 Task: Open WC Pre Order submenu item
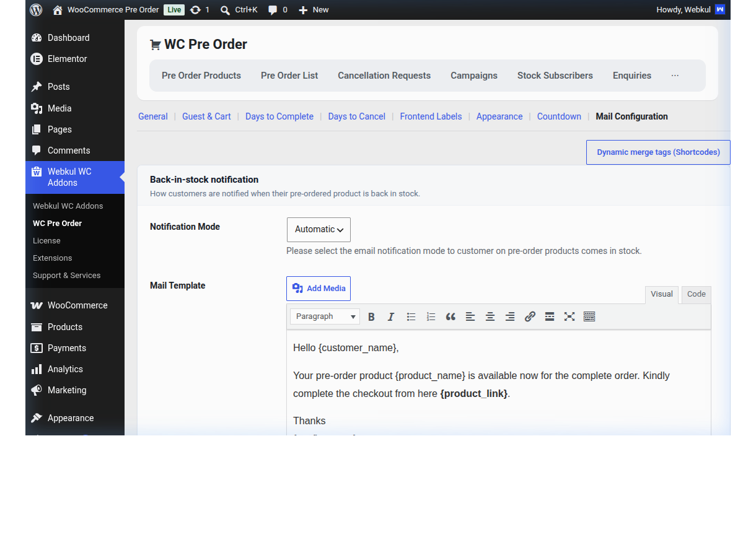pyautogui.click(x=58, y=224)
